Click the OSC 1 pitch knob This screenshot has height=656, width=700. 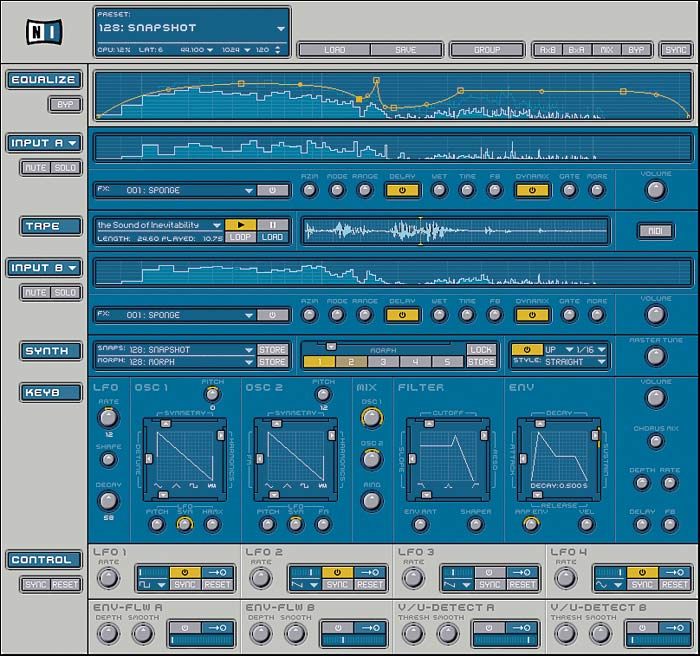(212, 394)
